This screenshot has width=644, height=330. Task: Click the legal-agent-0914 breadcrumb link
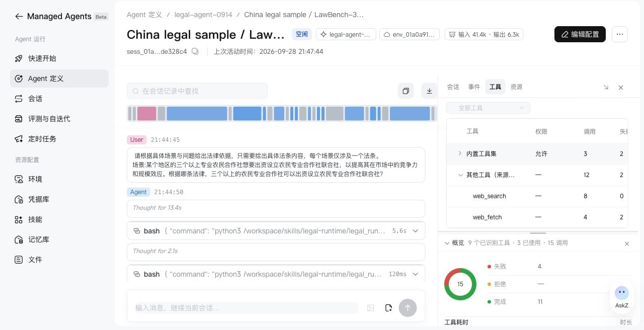coord(203,15)
